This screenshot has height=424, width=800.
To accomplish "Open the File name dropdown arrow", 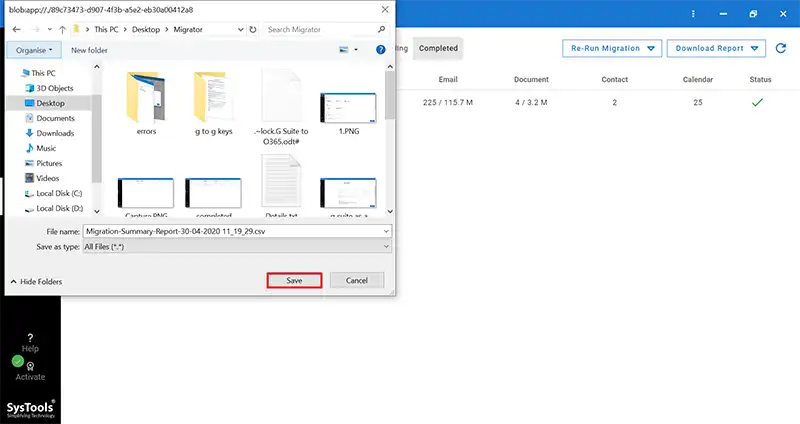I will 386,231.
